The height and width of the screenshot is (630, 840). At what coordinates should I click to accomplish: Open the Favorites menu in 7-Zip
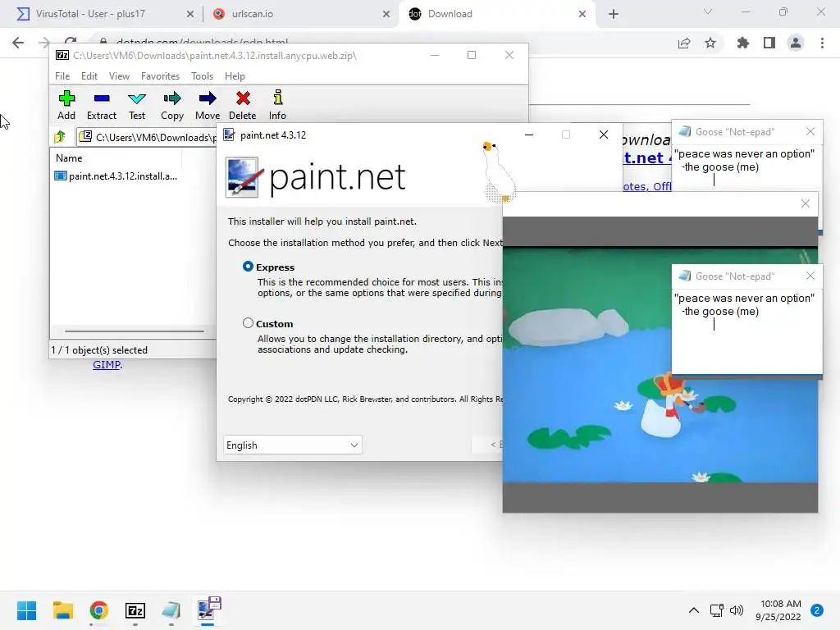pyautogui.click(x=160, y=76)
